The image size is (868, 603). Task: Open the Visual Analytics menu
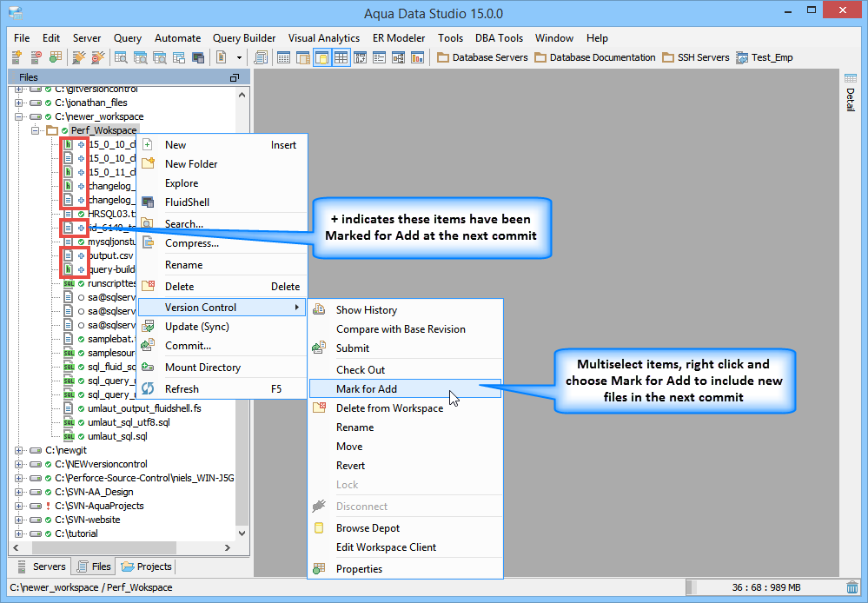[x=324, y=37]
